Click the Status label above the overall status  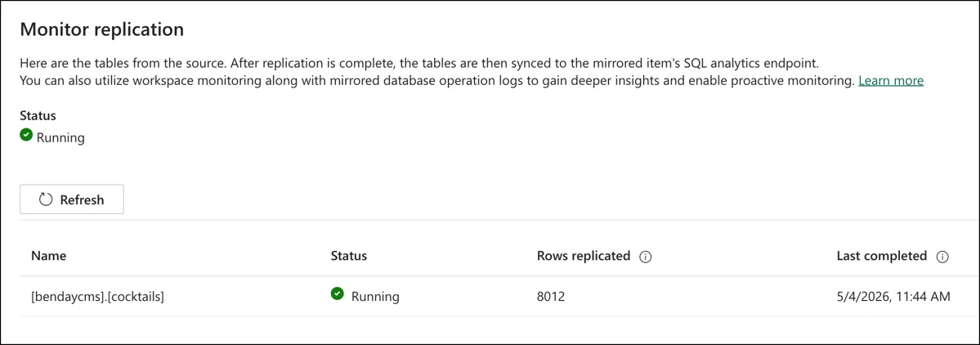38,115
